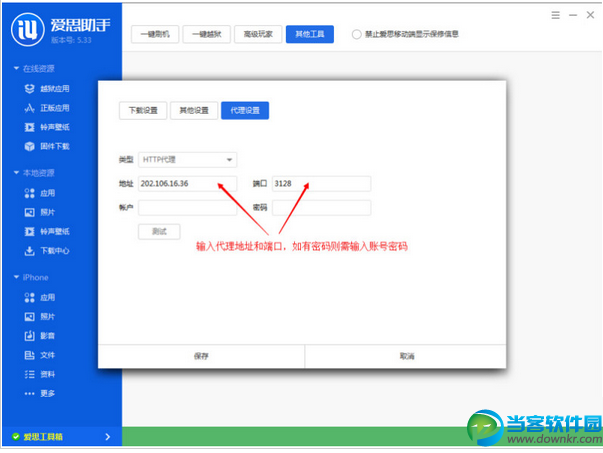Open 下载中心 download icon
Viewport: 603px width, 453px height.
point(30,251)
